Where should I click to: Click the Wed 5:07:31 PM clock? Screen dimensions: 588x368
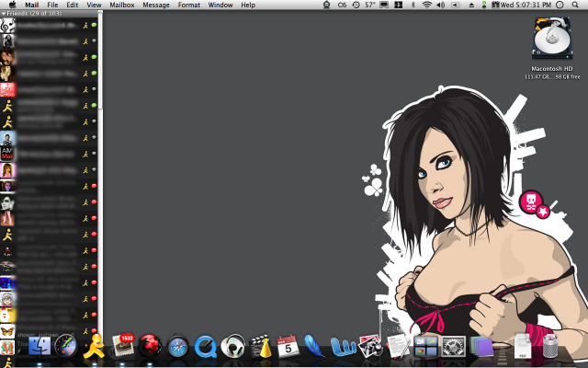(x=526, y=5)
